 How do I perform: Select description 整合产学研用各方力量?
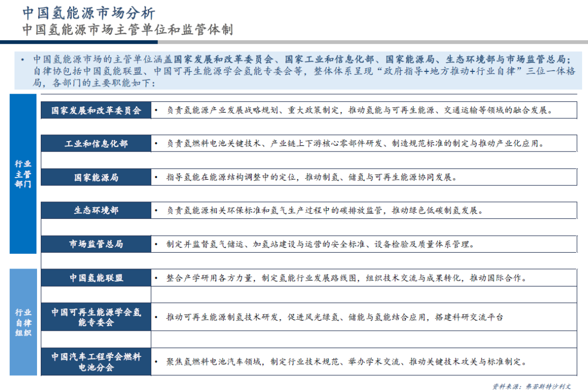coord(364,278)
